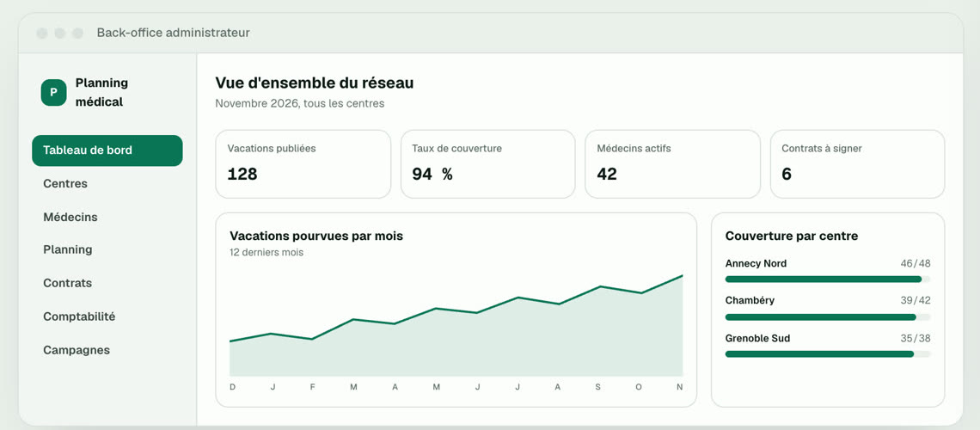The image size is (980, 430).
Task: Click the Back-office administrateur window title
Action: (x=173, y=33)
